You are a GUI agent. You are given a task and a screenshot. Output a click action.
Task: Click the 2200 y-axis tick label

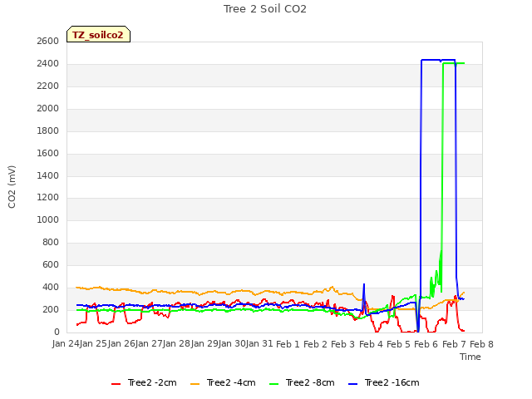coord(48,86)
